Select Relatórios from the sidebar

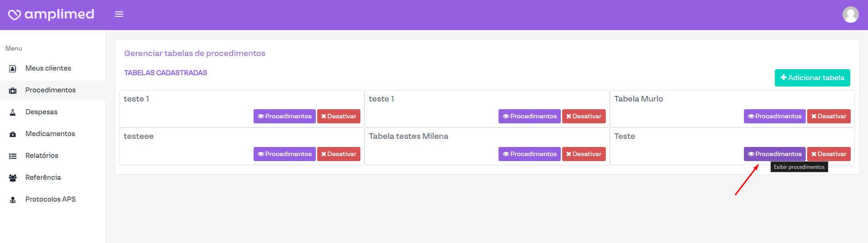(x=42, y=156)
